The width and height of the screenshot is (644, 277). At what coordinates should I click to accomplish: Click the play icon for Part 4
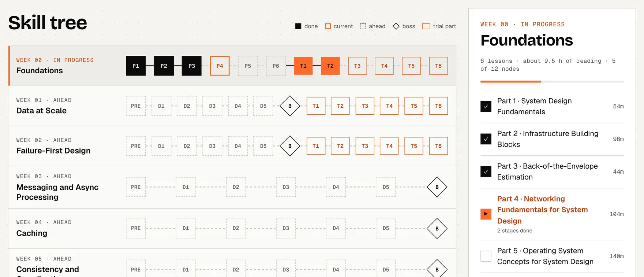coord(486,214)
